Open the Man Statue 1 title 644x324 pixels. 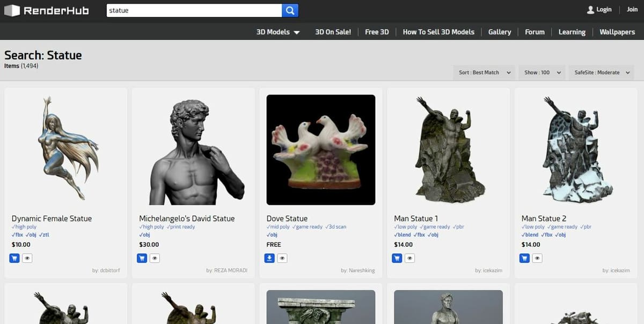[416, 219]
